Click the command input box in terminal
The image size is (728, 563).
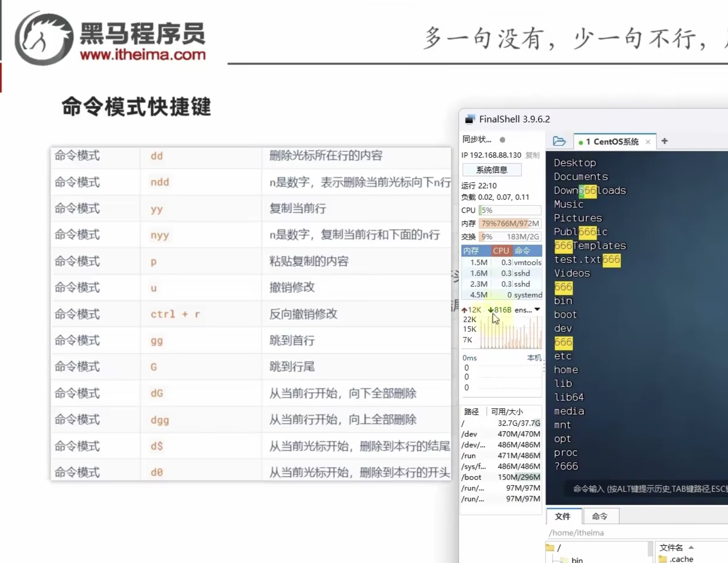tap(650, 489)
